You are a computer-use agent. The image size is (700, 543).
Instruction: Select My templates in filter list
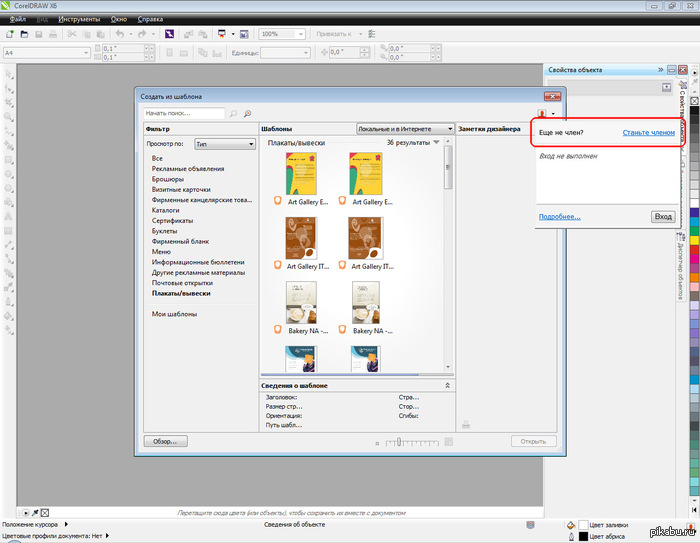tap(174, 314)
